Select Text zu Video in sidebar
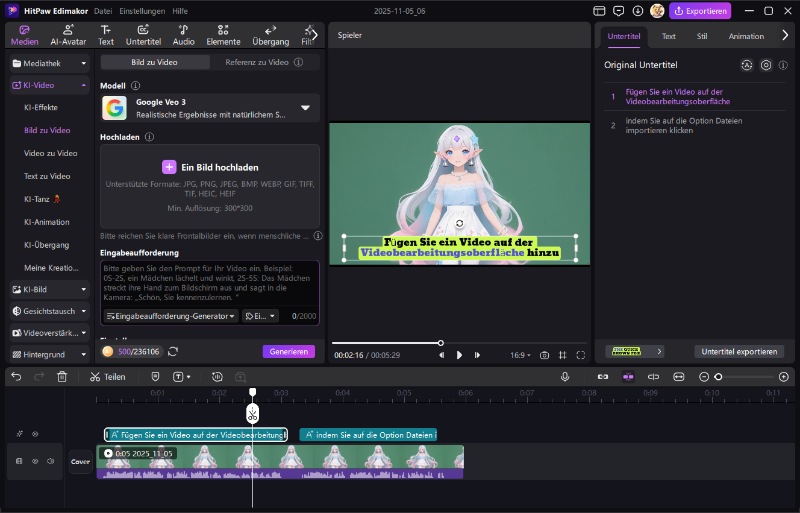 47,176
